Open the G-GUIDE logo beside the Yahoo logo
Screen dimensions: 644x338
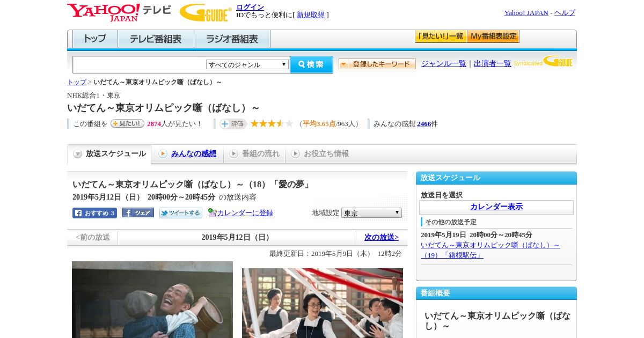coord(206,12)
